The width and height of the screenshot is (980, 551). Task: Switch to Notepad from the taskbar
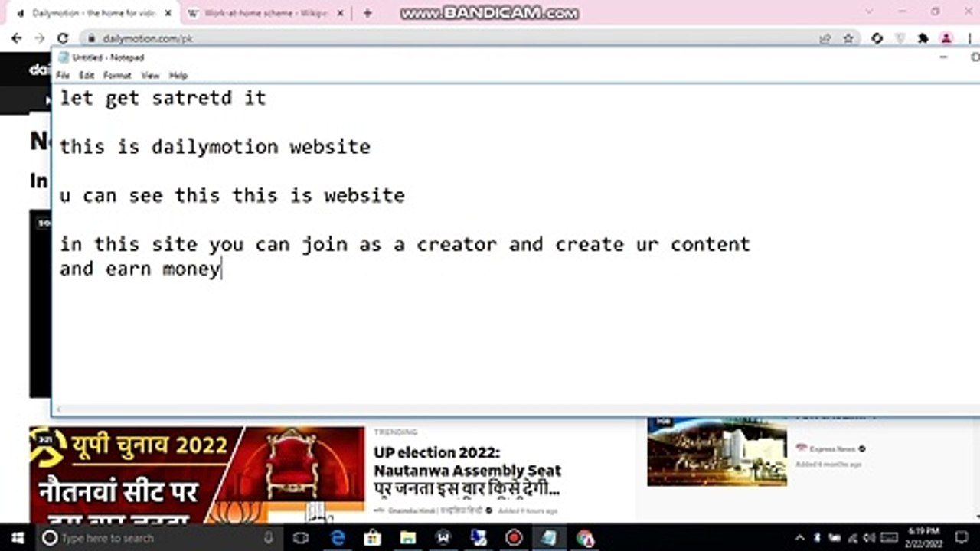point(549,538)
